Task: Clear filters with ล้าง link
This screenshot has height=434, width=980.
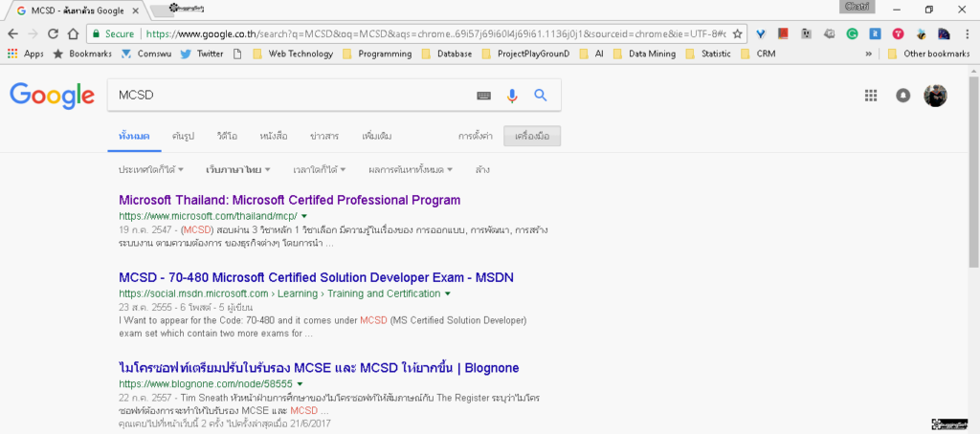Action: [x=482, y=170]
